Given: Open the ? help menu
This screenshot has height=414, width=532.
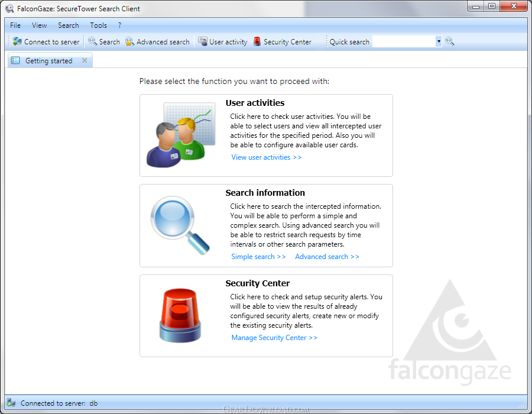Looking at the screenshot, I should point(119,25).
